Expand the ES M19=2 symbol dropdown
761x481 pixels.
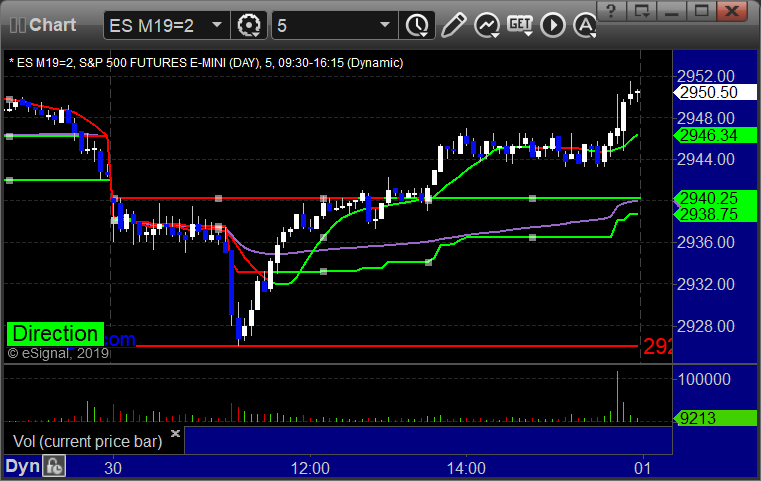coord(217,25)
